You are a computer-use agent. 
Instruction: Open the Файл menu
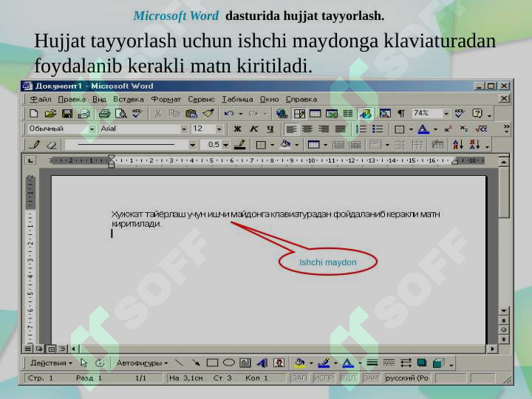(41, 100)
